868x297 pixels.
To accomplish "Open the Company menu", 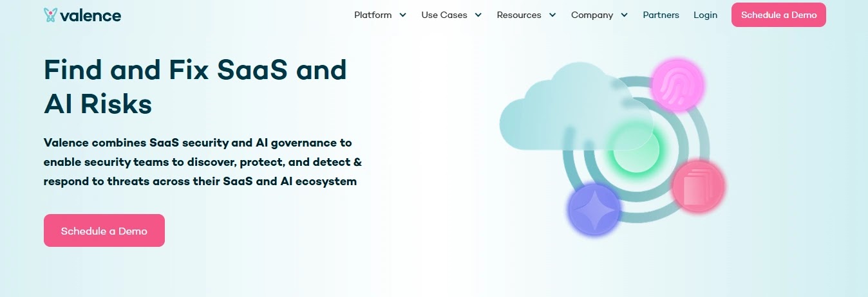I will [x=592, y=15].
